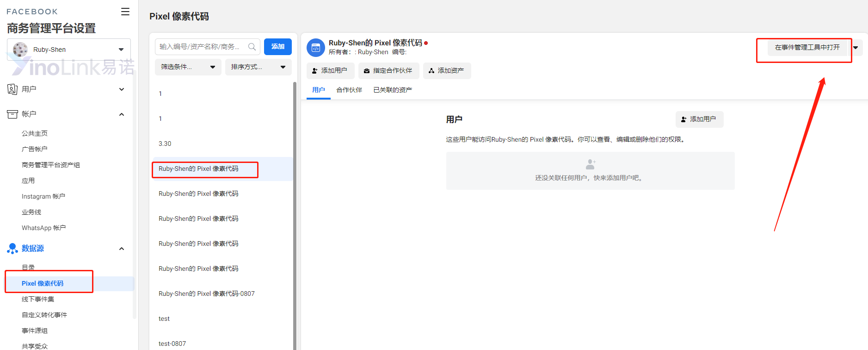Click the Accounts sidebar icon
This screenshot has width=868, height=350.
[12, 114]
